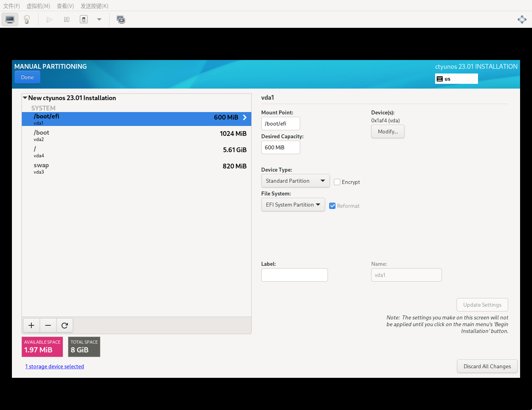Open the virtual machine console monitor view
This screenshot has height=410, width=532.
pyautogui.click(x=10, y=19)
